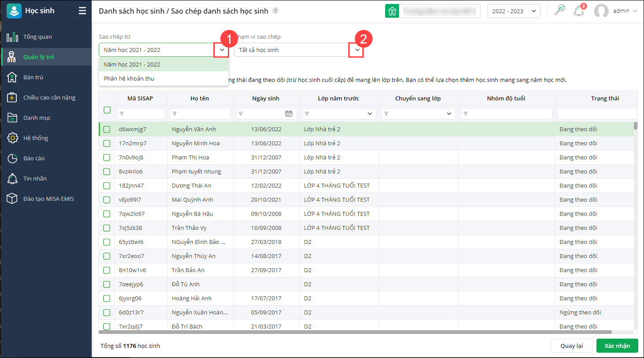Click the filter icon in Ngày sinh column

pyautogui.click(x=241, y=114)
